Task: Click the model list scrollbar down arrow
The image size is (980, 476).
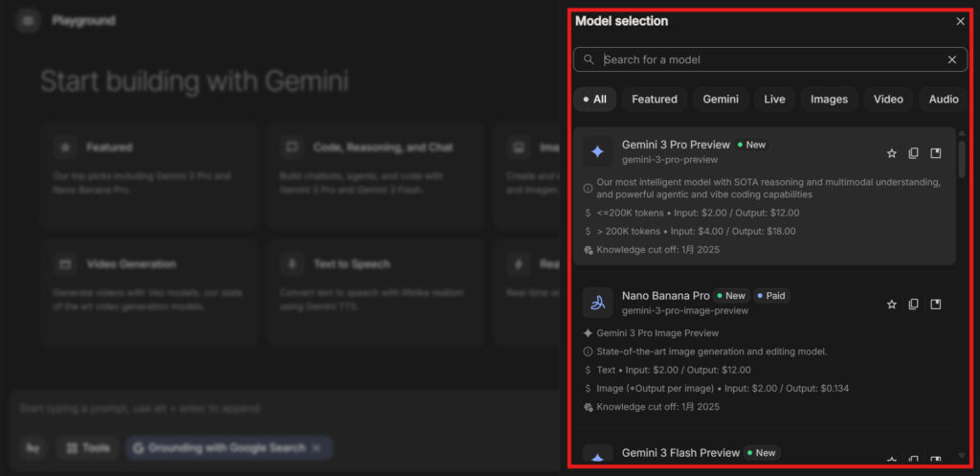Action: [961, 456]
